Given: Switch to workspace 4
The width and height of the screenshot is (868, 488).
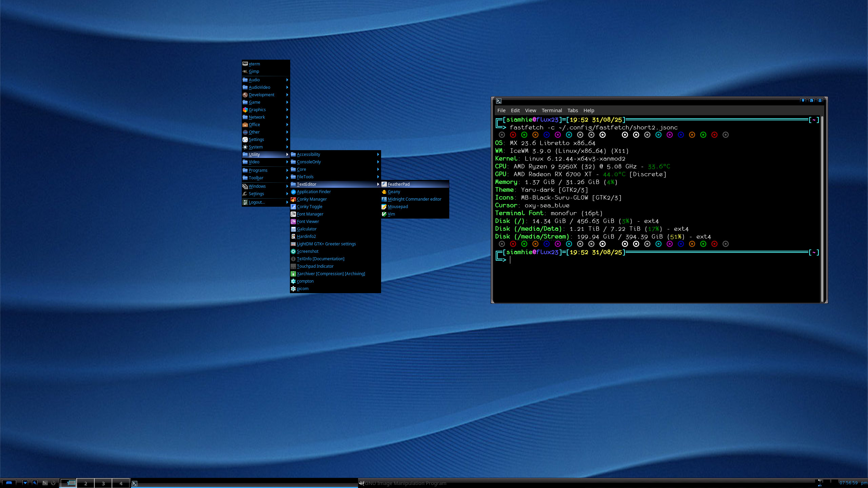Looking at the screenshot, I should [x=121, y=483].
